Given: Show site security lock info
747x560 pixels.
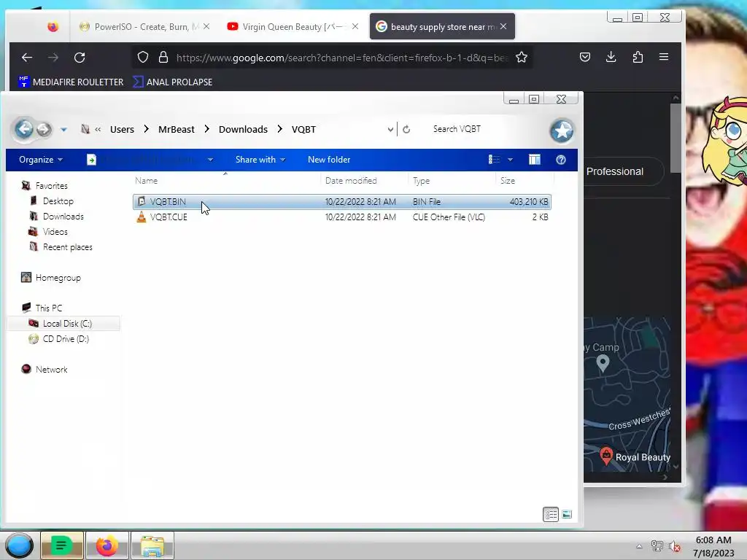Looking at the screenshot, I should tap(163, 58).
